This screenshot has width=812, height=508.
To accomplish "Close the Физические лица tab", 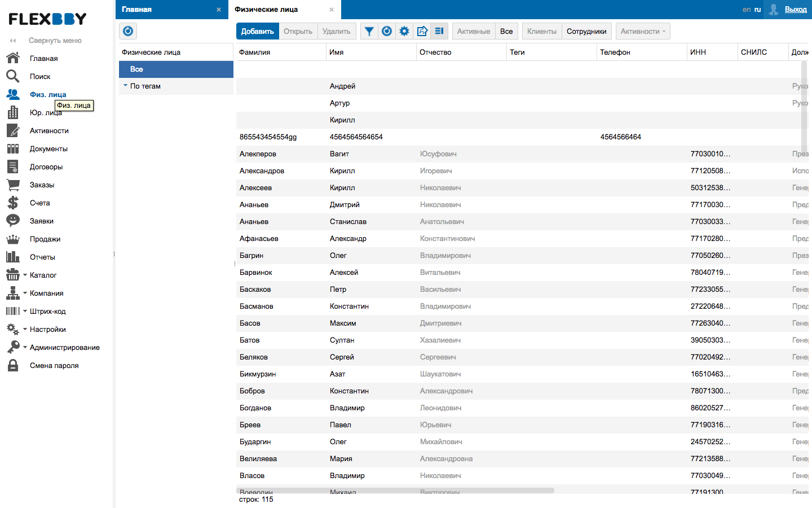I will [x=332, y=10].
